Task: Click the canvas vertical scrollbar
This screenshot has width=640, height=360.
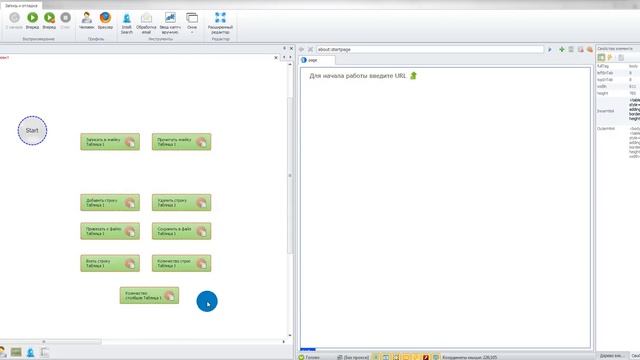Action: tap(290, 176)
